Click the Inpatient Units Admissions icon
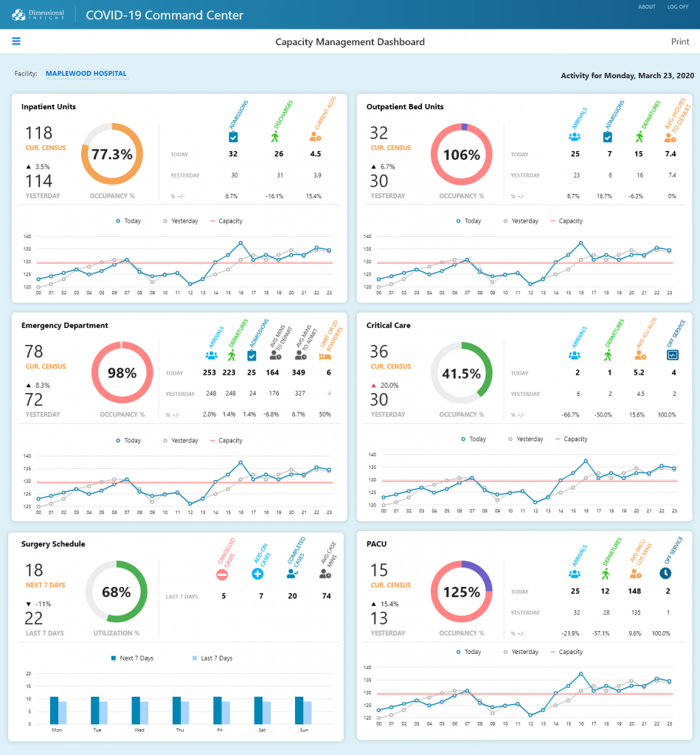700x755 pixels. coord(233,136)
